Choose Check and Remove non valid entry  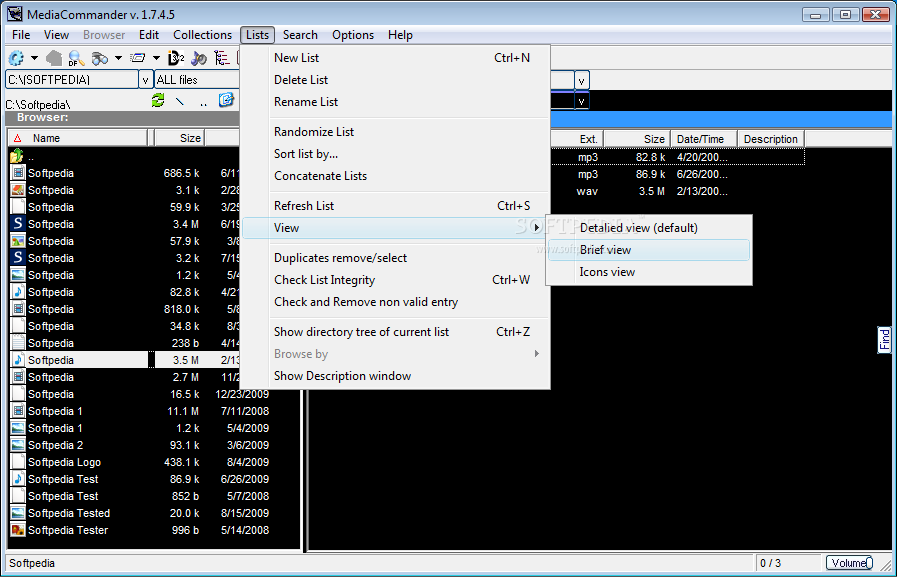pyautogui.click(x=395, y=302)
